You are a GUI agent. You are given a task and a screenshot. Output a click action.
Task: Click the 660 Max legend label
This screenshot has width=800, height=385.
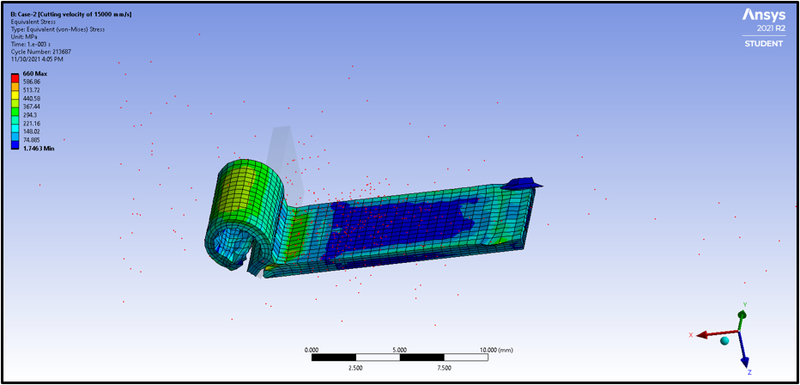[x=35, y=74]
